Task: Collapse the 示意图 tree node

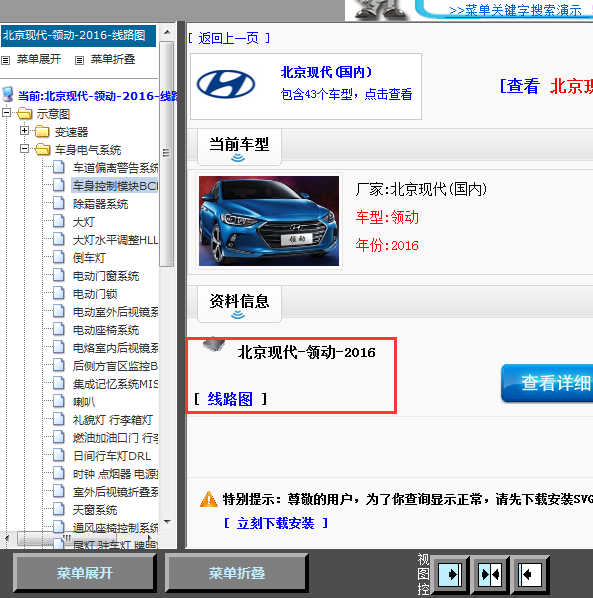Action: (x=6, y=113)
